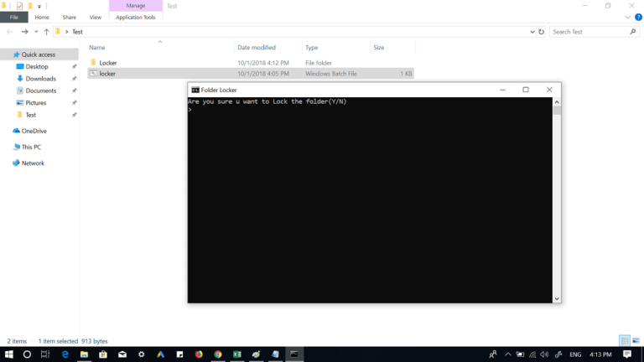Viewport: 644px width, 362px height.
Task: Select the Downloads quick access item
Action: [40, 79]
